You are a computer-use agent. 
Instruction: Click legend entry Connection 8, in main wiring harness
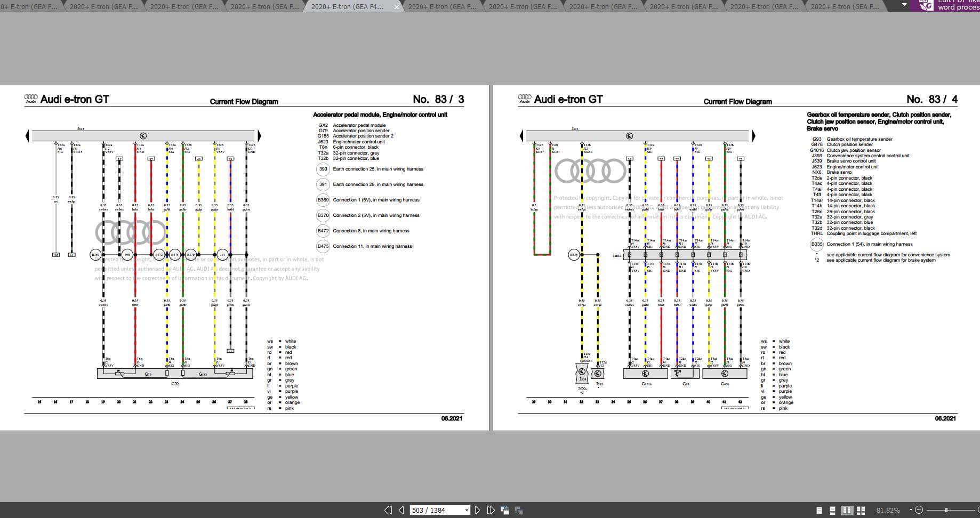[371, 231]
